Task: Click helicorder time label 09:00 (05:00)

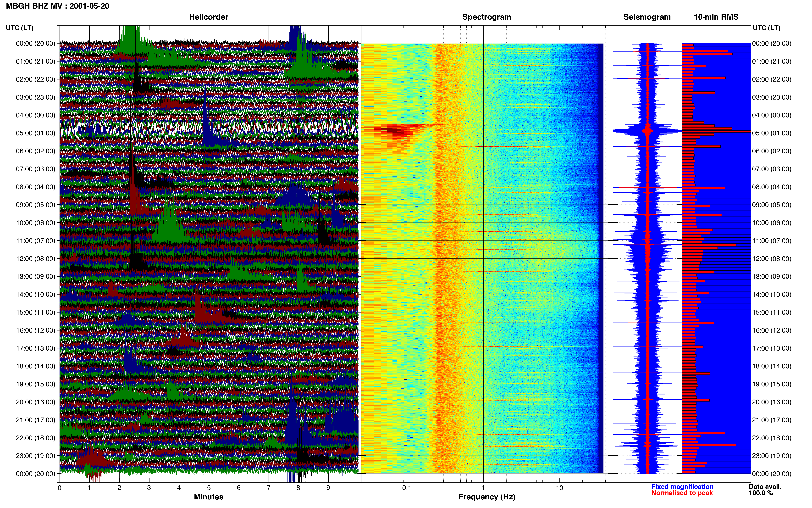Action: click(x=36, y=205)
